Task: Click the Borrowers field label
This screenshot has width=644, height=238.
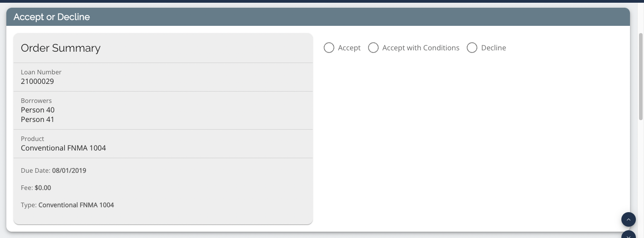Action: point(36,101)
